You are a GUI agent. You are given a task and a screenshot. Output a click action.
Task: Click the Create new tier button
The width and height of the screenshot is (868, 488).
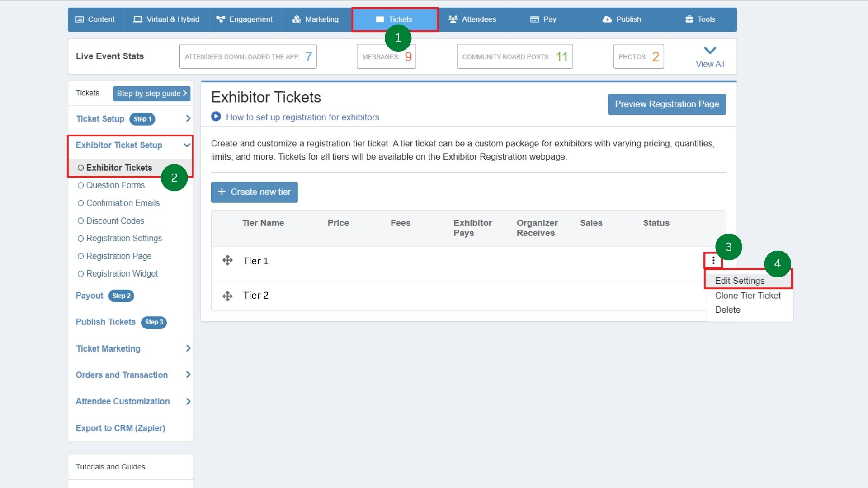click(x=254, y=192)
